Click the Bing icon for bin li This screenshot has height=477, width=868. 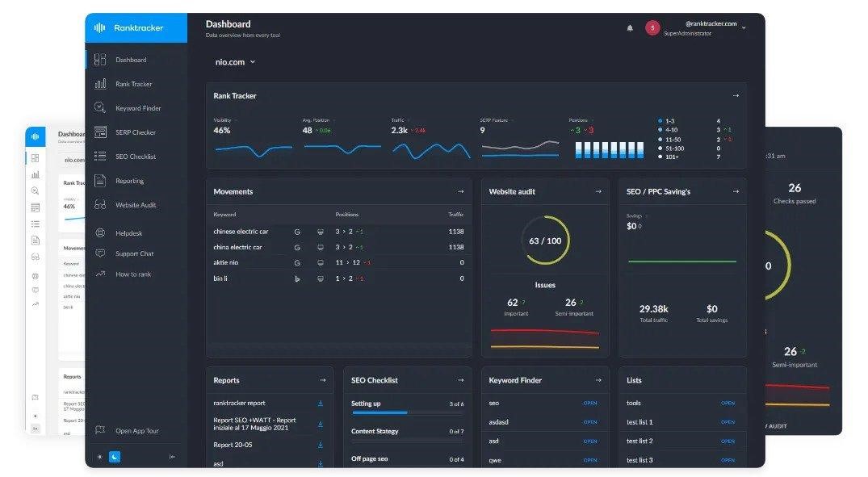tap(297, 279)
